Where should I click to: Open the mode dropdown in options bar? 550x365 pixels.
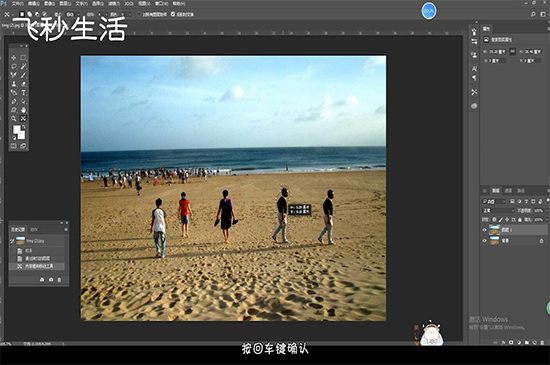[73, 14]
